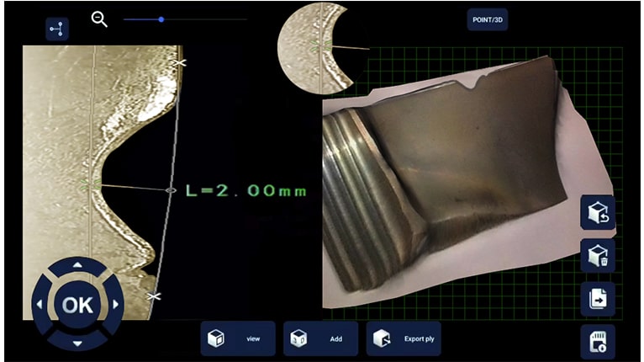Viewport: 644px width, 362px height.
Task: Click the Export ply button
Action: point(404,338)
